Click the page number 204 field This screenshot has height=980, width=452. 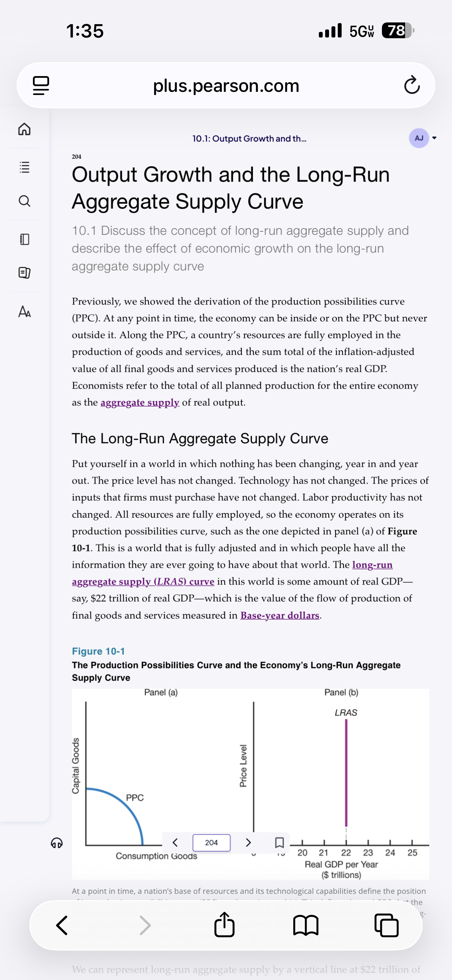coord(212,842)
